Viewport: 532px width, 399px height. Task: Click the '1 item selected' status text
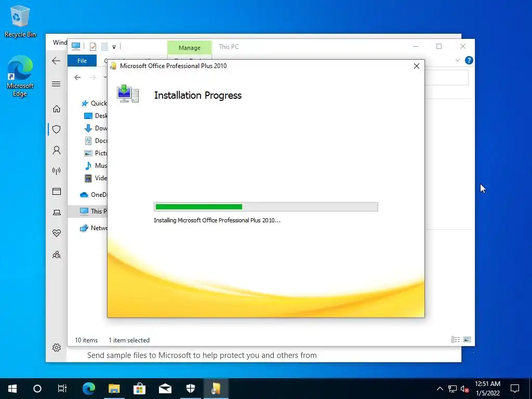tap(129, 340)
